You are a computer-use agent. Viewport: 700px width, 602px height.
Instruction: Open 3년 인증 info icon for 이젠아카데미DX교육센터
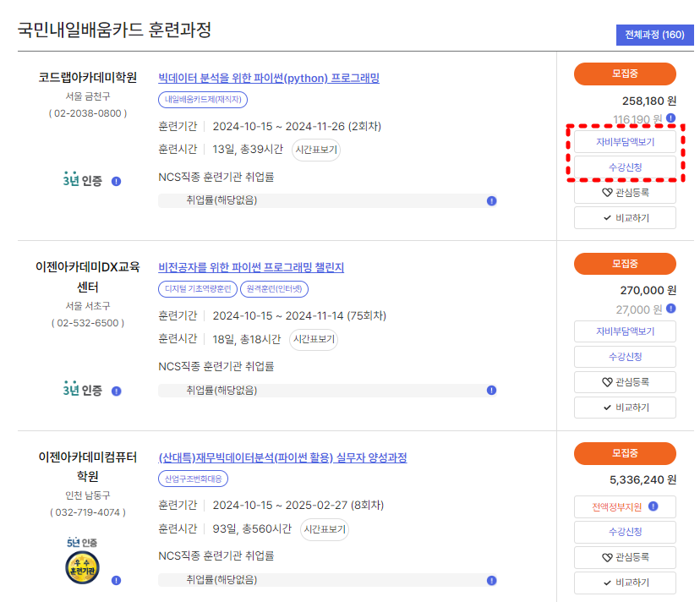pyautogui.click(x=116, y=391)
